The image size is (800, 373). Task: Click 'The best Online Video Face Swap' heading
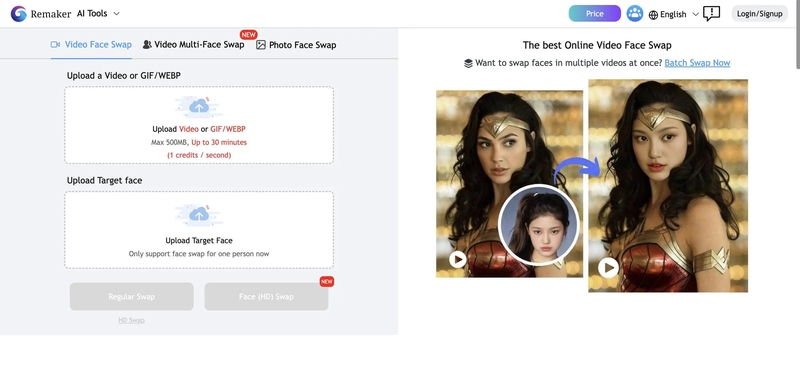[597, 45]
